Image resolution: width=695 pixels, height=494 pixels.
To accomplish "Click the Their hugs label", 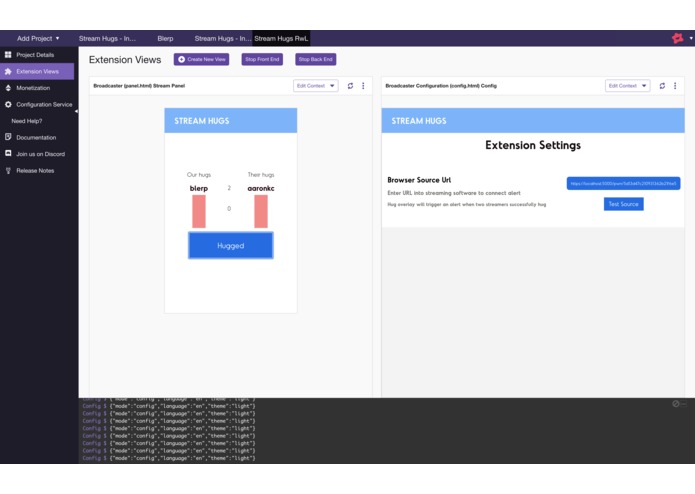I will pos(261,175).
